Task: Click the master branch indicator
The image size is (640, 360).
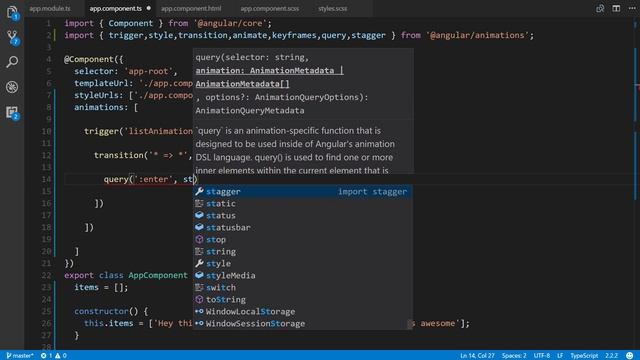Action: click(20, 356)
